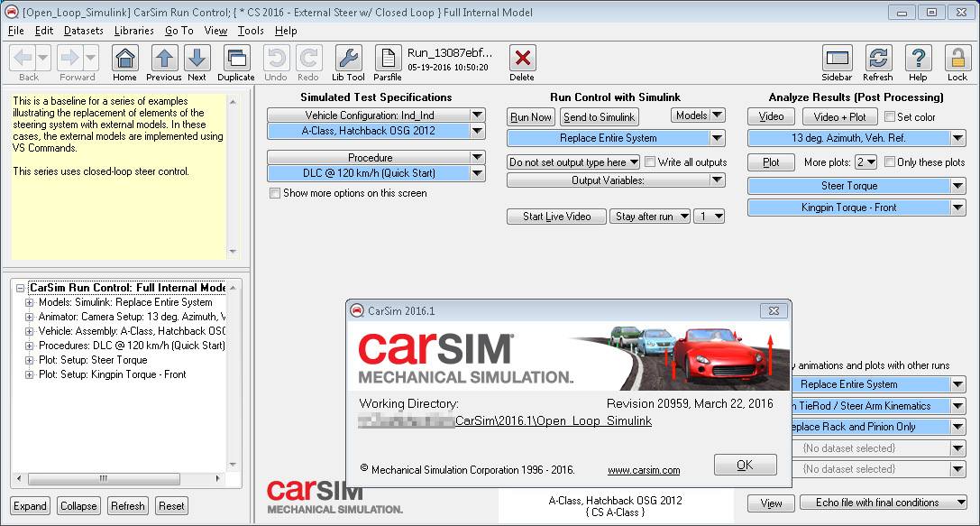980x526 pixels.
Task: Open the Stay after run dropdown
Action: [x=650, y=217]
